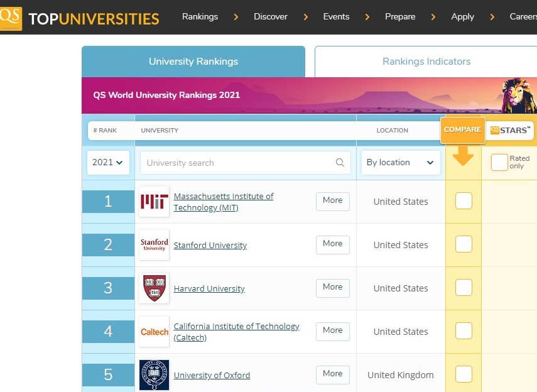Screen dimensions: 537x392
Task: Click the Caltech logo icon
Action: click(154, 332)
